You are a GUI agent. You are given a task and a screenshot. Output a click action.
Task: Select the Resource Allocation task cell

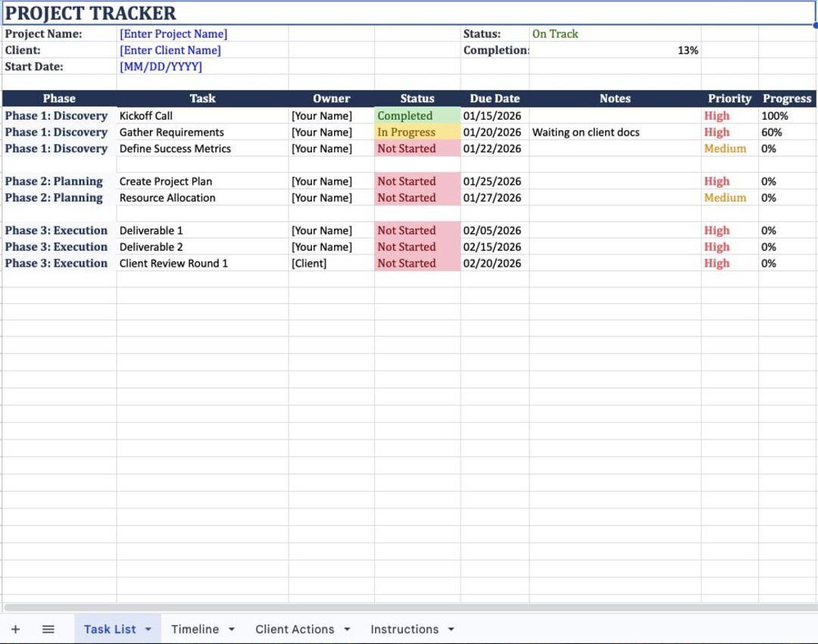(x=202, y=197)
